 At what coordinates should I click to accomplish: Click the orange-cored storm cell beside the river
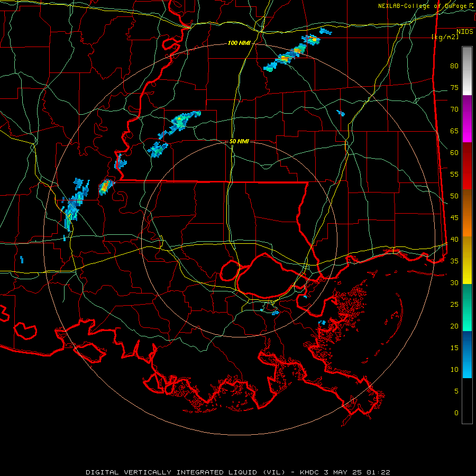point(106,187)
